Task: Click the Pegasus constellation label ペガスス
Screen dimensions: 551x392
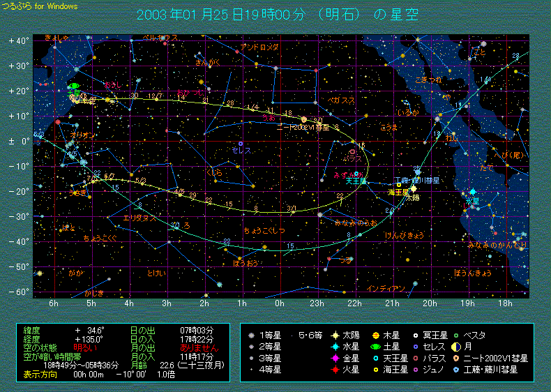Action: (x=341, y=100)
